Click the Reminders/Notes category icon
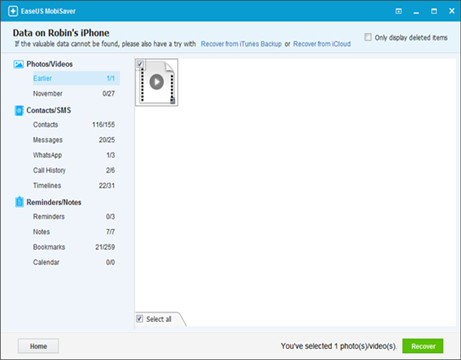The height and width of the screenshot is (360, 461). coord(19,202)
